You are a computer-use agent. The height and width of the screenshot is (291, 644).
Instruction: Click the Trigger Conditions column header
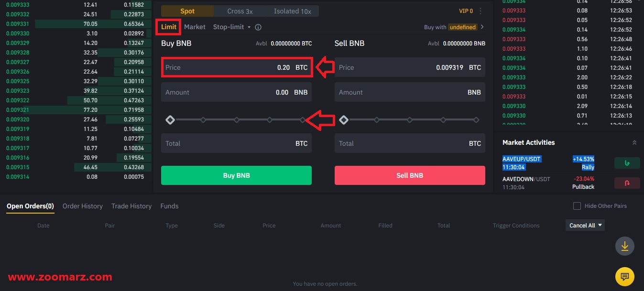coord(516,226)
